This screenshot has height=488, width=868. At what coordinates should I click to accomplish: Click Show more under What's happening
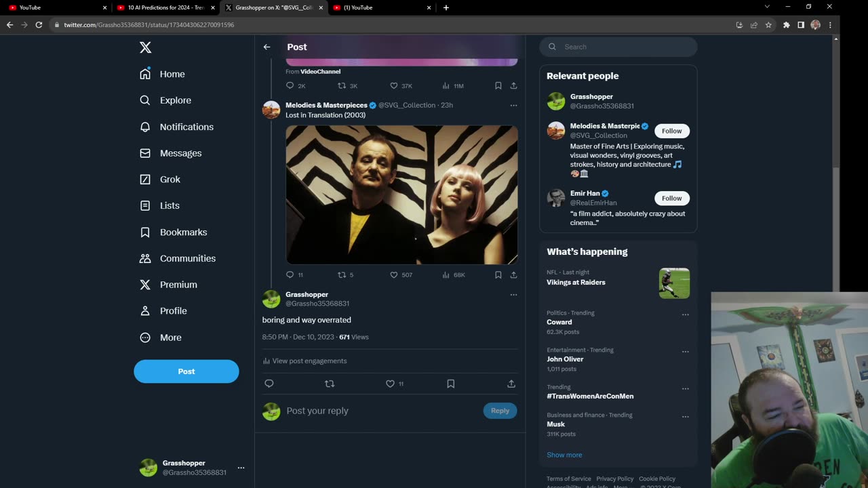point(564,455)
